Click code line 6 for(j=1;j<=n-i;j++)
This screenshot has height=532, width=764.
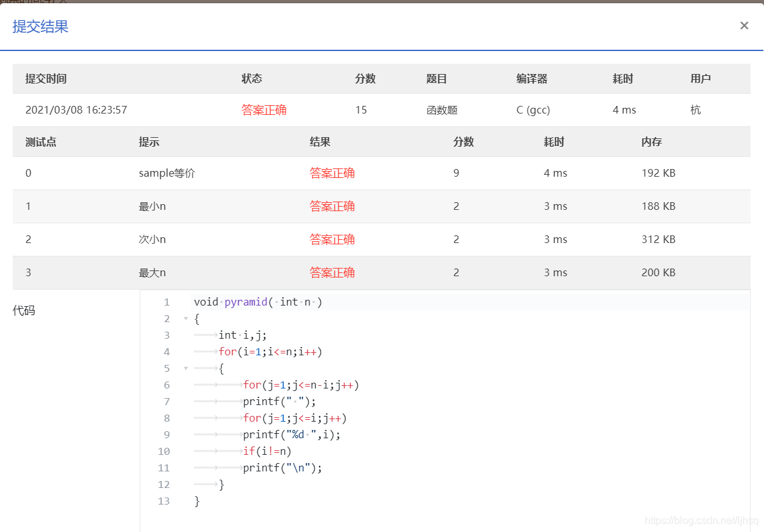(x=301, y=385)
